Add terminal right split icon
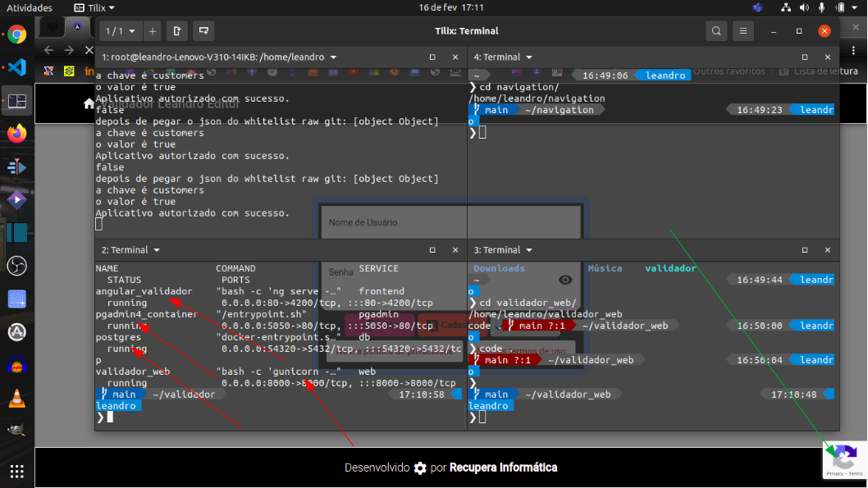This screenshot has height=488, width=868. click(x=177, y=31)
